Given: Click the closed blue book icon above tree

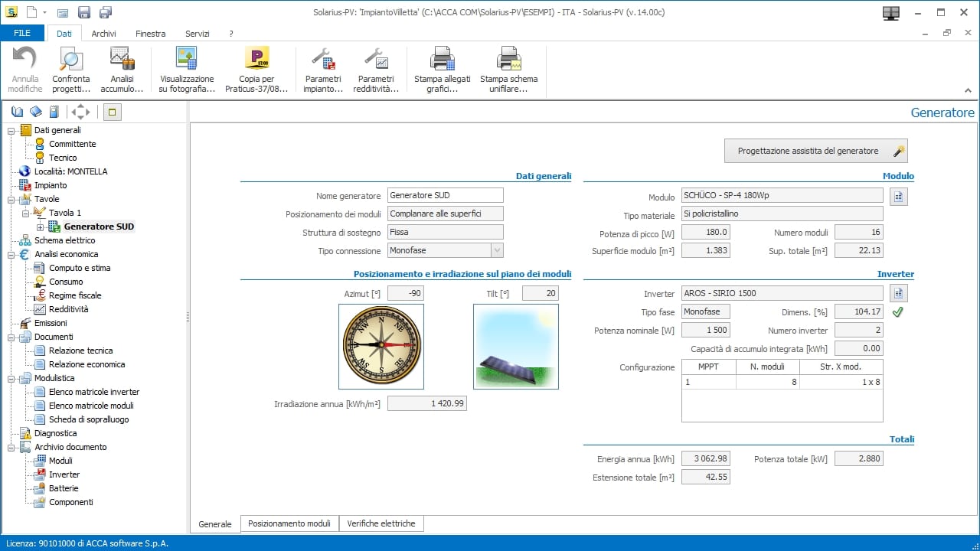Looking at the screenshot, I should [x=36, y=112].
